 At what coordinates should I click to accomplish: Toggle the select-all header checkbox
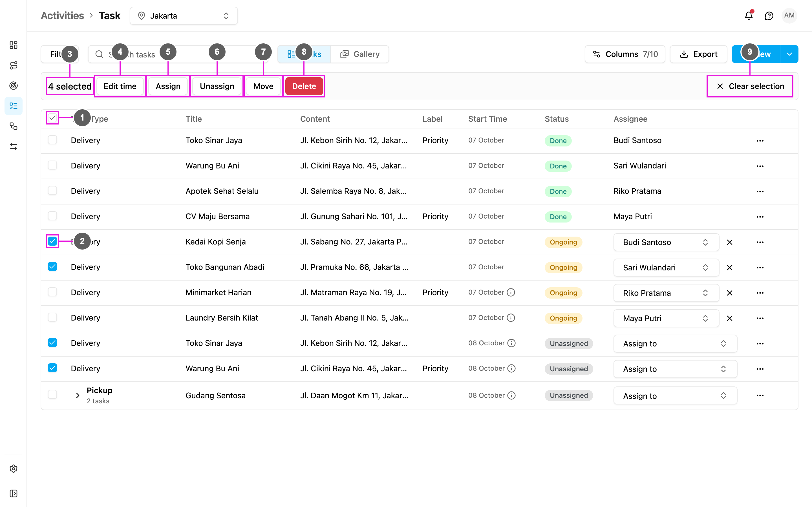[x=52, y=118]
